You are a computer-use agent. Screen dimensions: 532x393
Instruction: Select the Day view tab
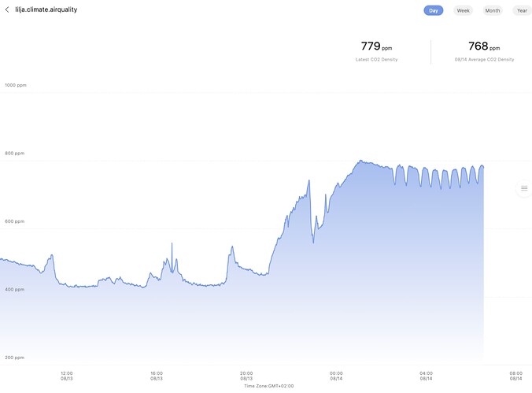point(434,10)
